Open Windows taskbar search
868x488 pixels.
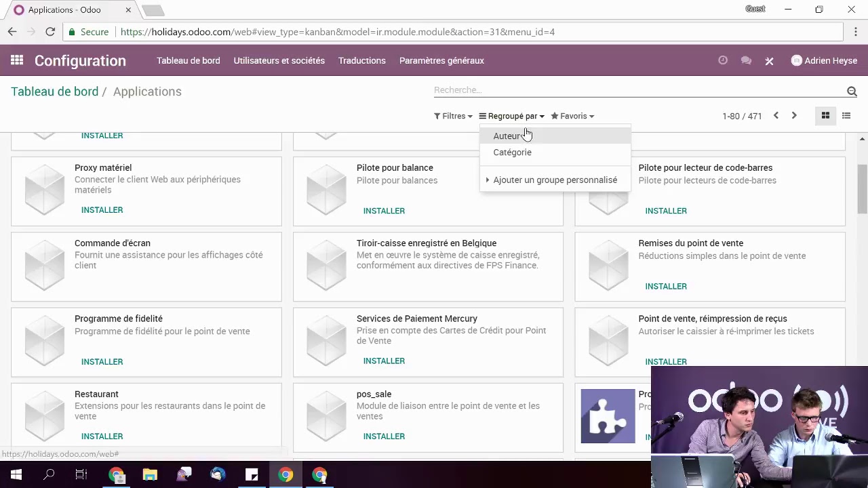[49, 474]
